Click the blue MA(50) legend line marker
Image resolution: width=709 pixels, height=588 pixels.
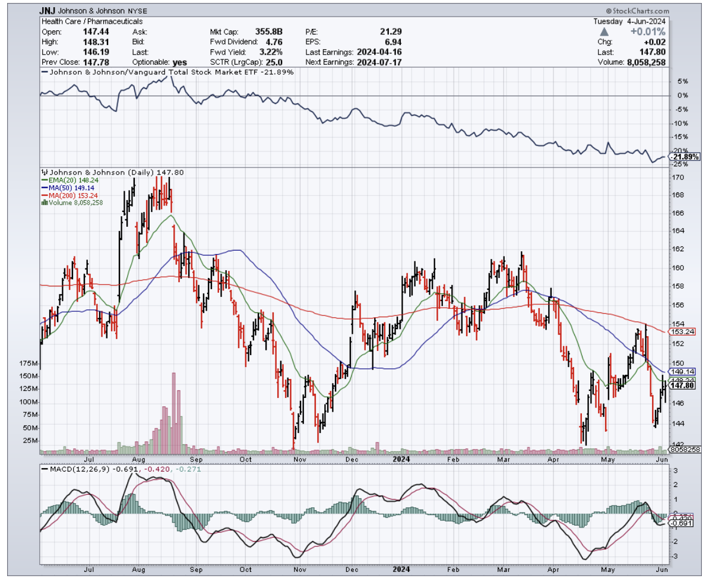[x=43, y=188]
